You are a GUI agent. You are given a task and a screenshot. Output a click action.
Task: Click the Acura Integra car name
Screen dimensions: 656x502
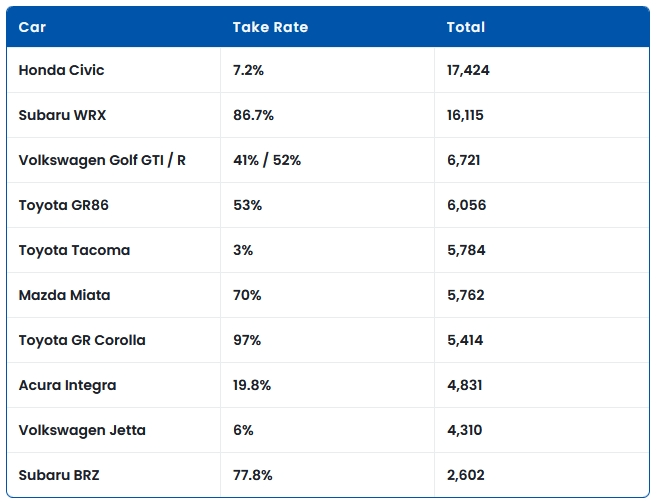[x=67, y=385]
